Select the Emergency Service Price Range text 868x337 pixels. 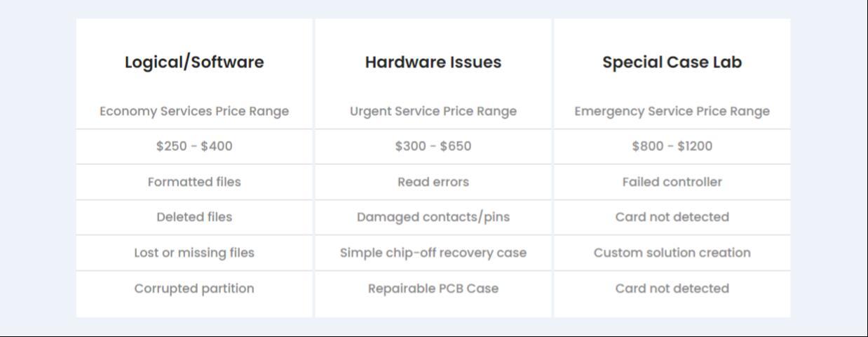tap(672, 111)
